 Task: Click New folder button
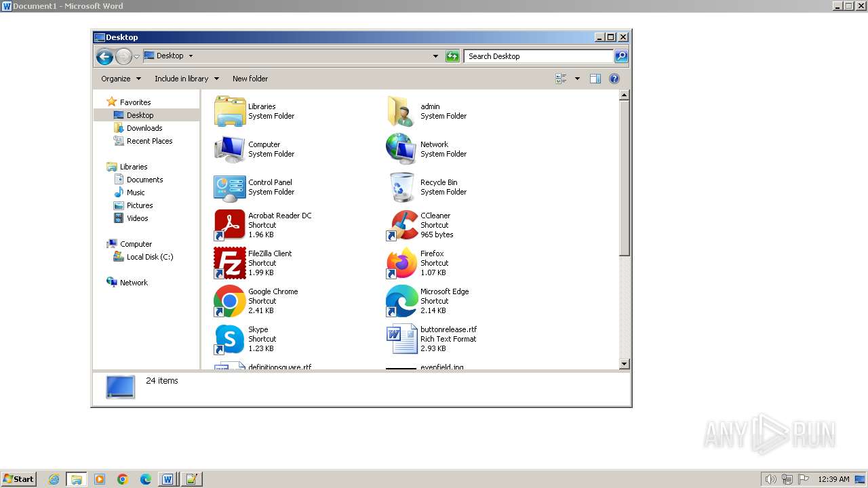250,79
